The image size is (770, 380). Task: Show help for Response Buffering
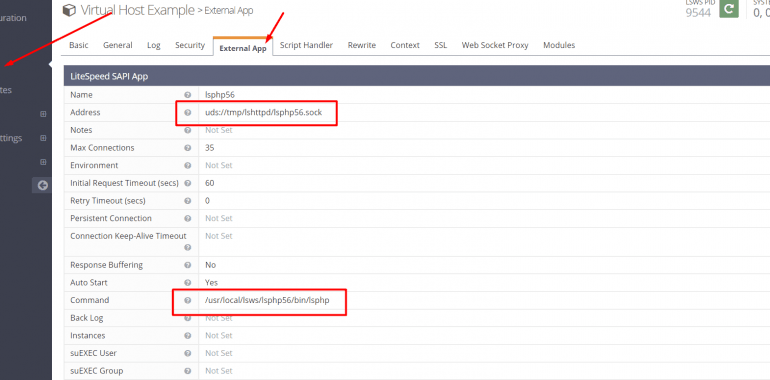tap(187, 265)
